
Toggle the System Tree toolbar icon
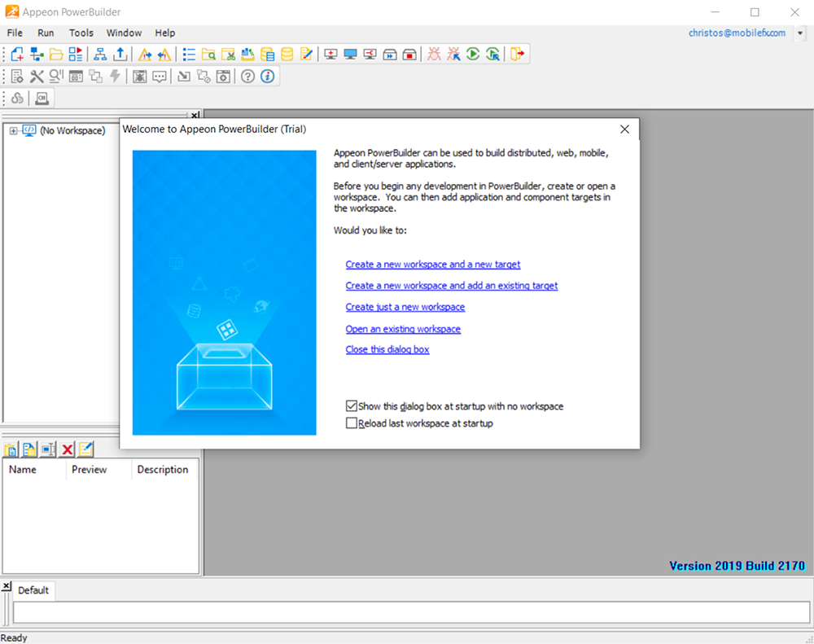[100, 54]
